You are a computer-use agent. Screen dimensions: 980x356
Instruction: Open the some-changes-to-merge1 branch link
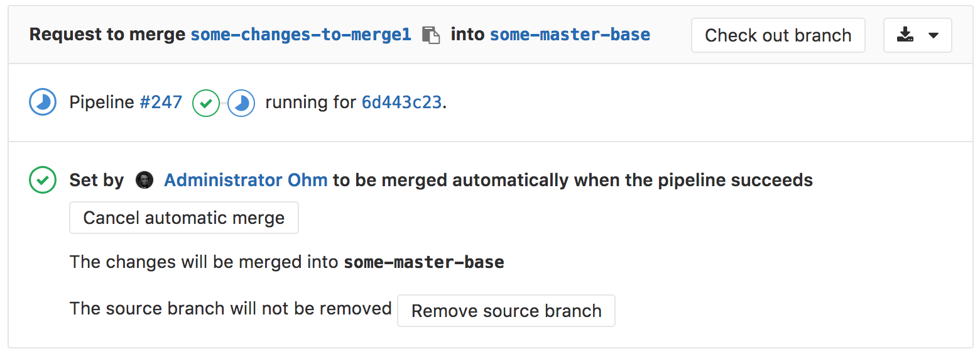coord(301,35)
